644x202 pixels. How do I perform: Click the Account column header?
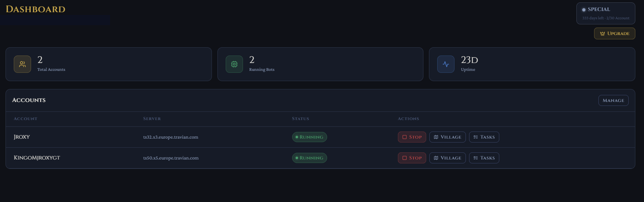coord(26,119)
